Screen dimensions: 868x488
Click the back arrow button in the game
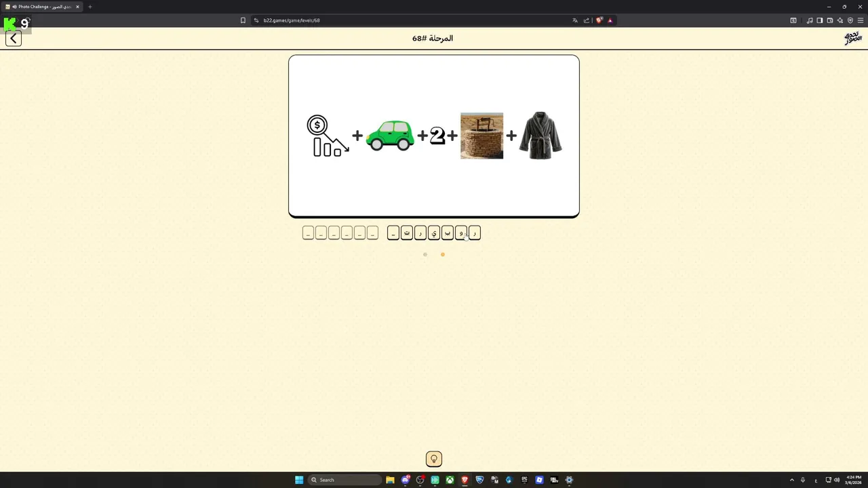pos(14,39)
